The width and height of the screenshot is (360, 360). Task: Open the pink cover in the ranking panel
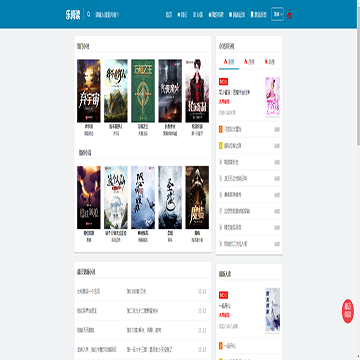[273, 97]
